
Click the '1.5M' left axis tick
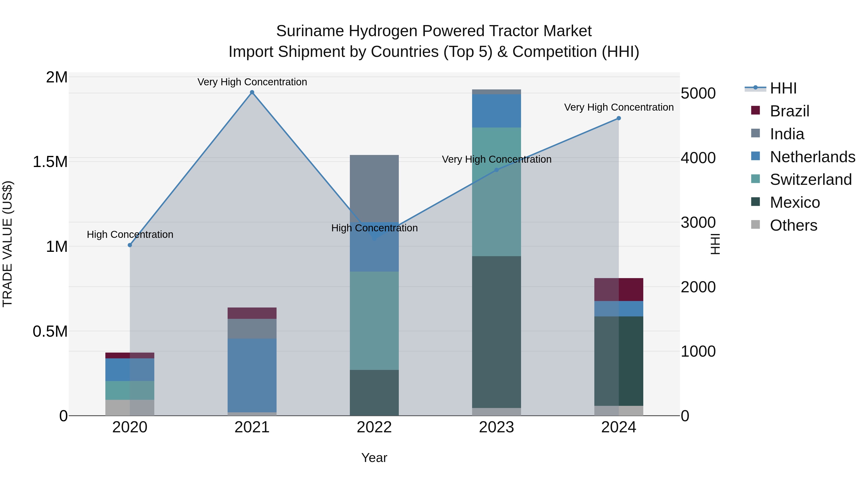50,162
